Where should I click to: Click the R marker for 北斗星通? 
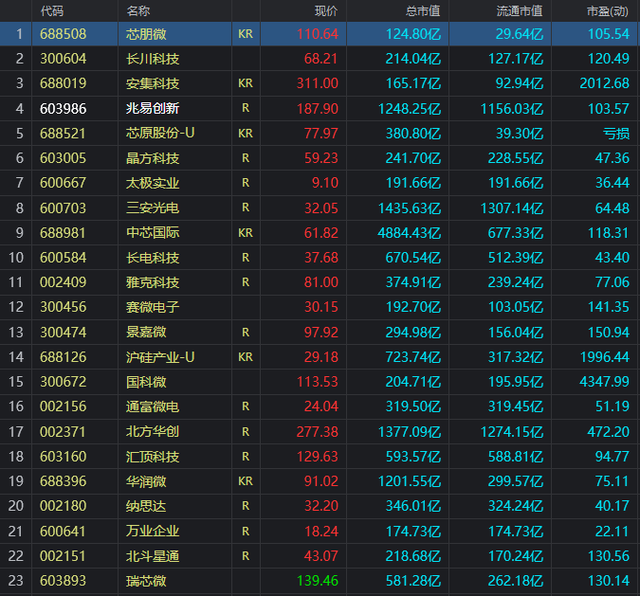(245, 556)
